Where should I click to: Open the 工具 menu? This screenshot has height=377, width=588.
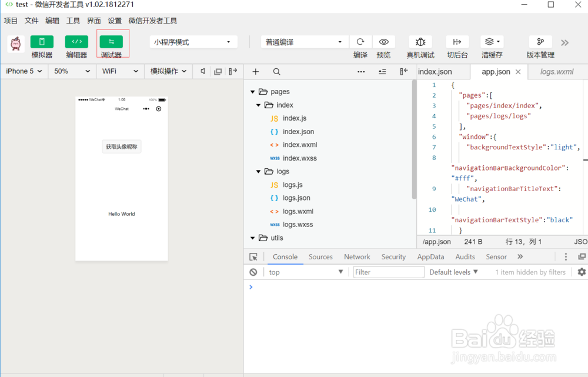coord(73,21)
